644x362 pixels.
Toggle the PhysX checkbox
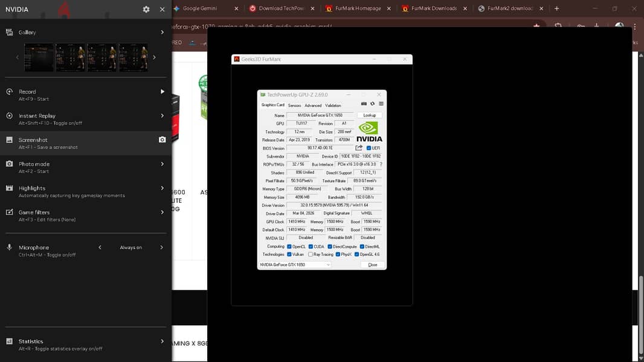coord(338,255)
